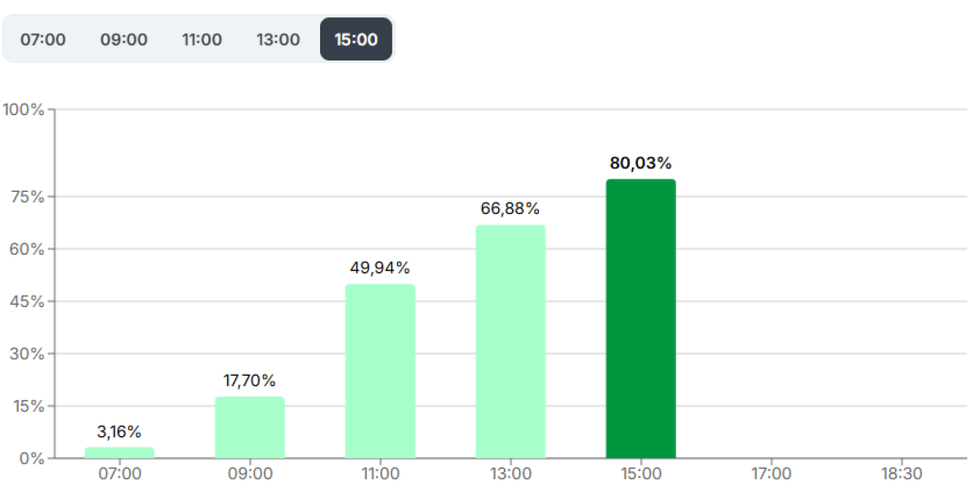The height and width of the screenshot is (499, 980).
Task: Choose the 13:00 tab in selector
Action: click(278, 39)
